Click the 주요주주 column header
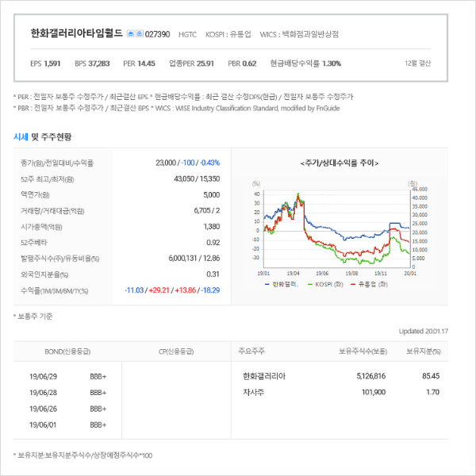476x476 pixels. point(251,351)
